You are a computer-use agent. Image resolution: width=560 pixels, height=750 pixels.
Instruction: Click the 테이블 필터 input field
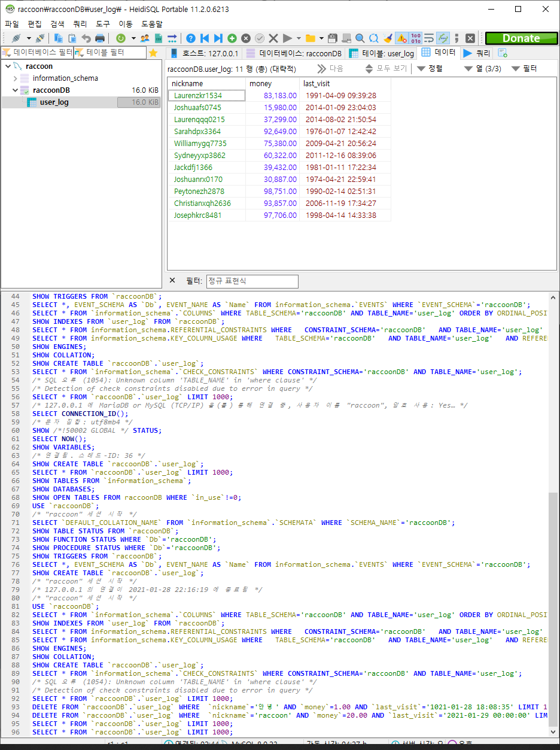click(x=109, y=53)
